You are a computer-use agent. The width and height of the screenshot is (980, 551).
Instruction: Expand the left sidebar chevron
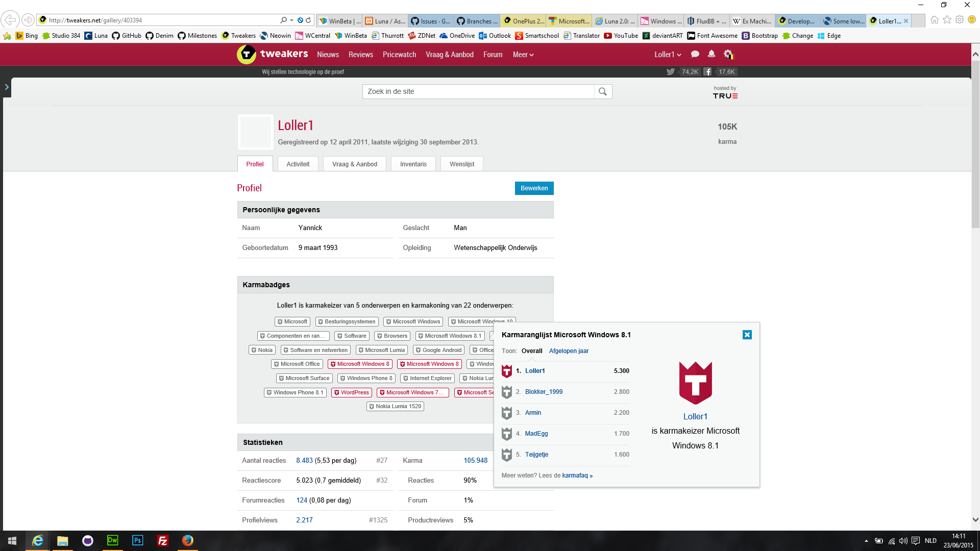click(7, 87)
